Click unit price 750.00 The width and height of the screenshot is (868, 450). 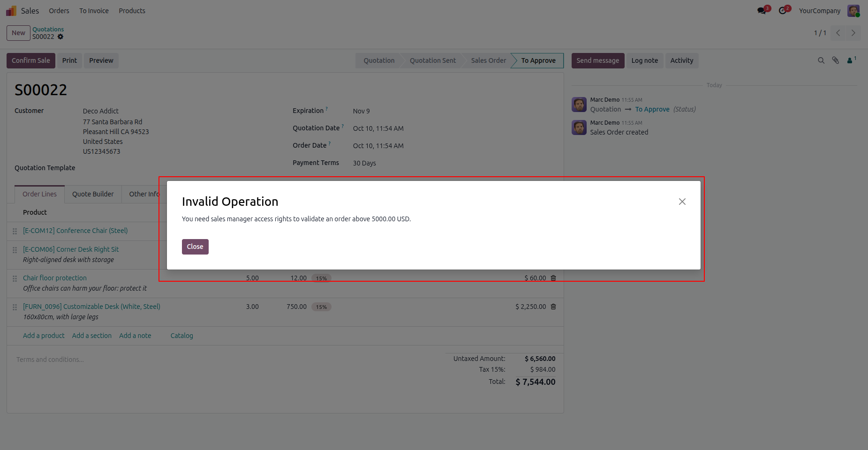click(296, 307)
